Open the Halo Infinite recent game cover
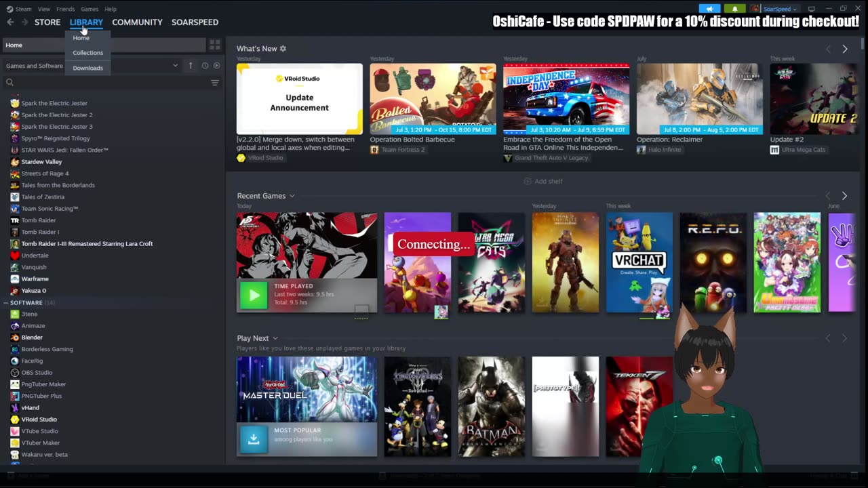This screenshot has width=868, height=488. click(x=566, y=263)
